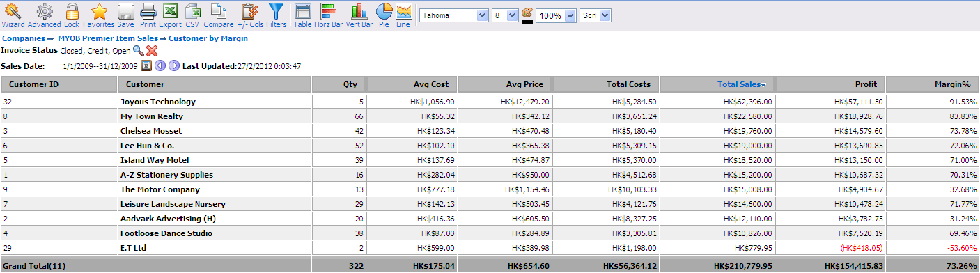Go to next date period arrow
This screenshot has height=273, width=980.
pos(174,65)
